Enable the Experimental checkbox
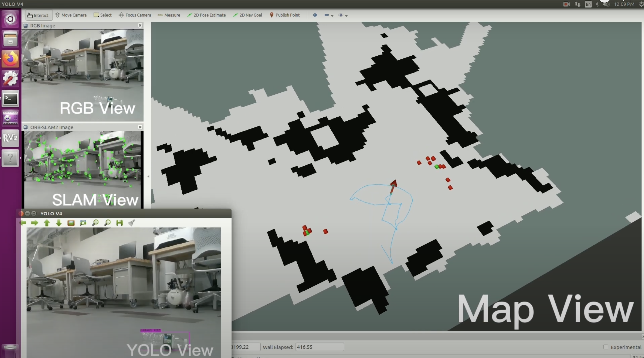Viewport: 644px width, 358px height. tap(605, 347)
